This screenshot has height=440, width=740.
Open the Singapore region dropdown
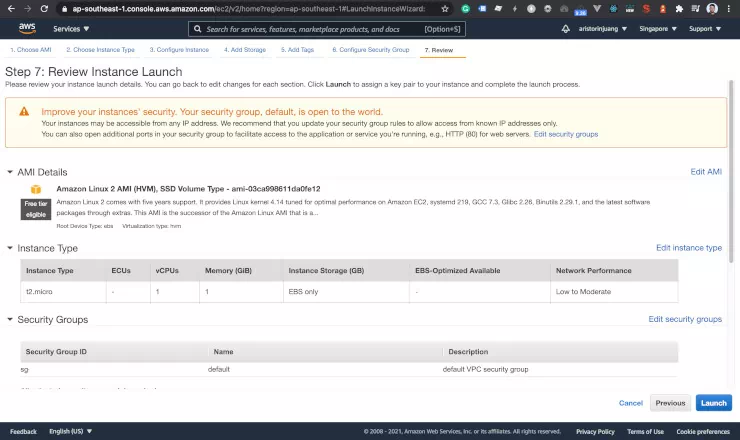click(x=658, y=29)
